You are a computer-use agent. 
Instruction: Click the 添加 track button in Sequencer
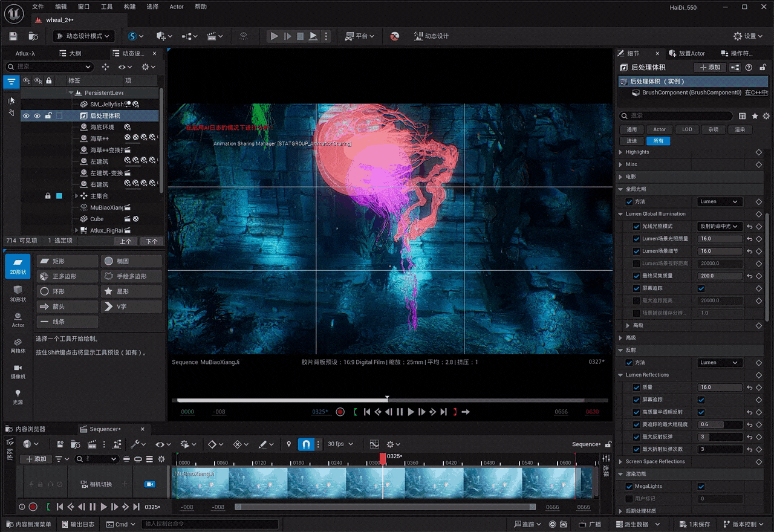click(36, 459)
